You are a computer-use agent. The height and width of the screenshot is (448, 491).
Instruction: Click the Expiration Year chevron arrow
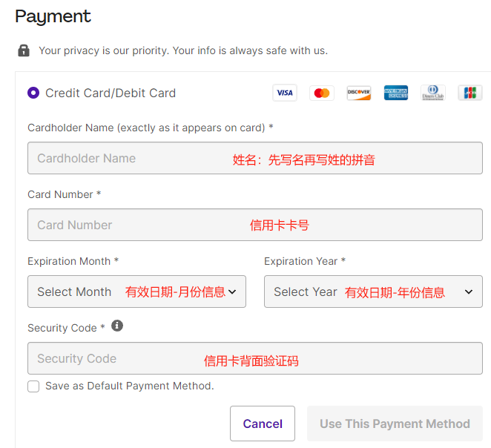coord(469,291)
